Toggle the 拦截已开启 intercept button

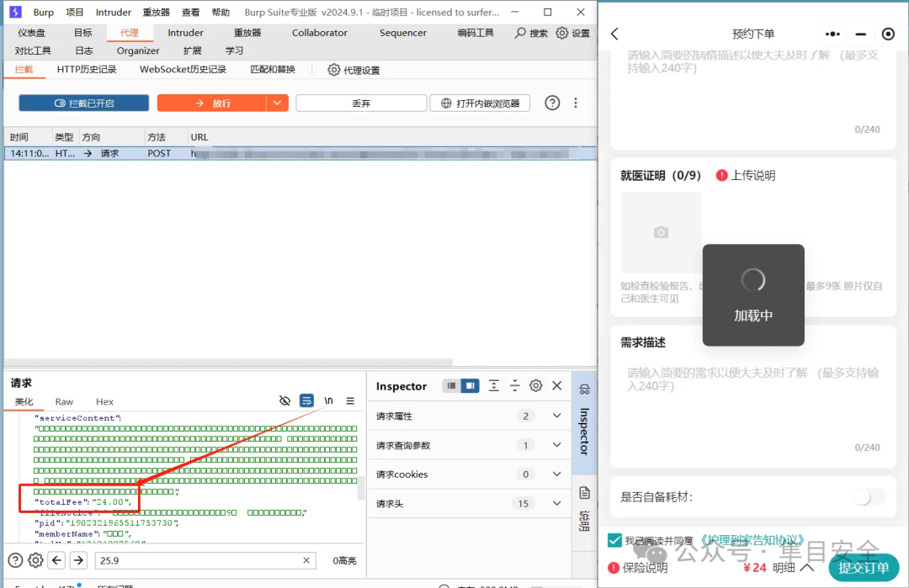pos(84,103)
